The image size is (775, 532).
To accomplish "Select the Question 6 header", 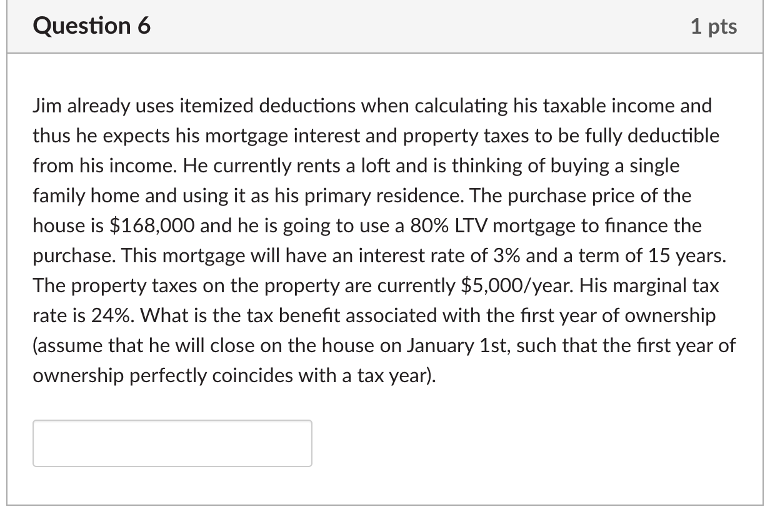I will [x=91, y=26].
